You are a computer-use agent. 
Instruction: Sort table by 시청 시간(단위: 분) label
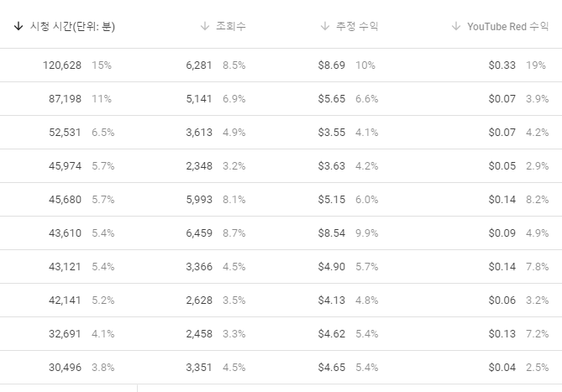point(72,27)
